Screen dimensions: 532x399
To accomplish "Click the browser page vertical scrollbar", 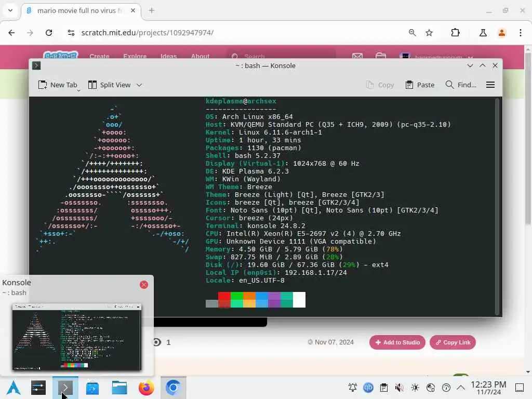I will coord(528,139).
